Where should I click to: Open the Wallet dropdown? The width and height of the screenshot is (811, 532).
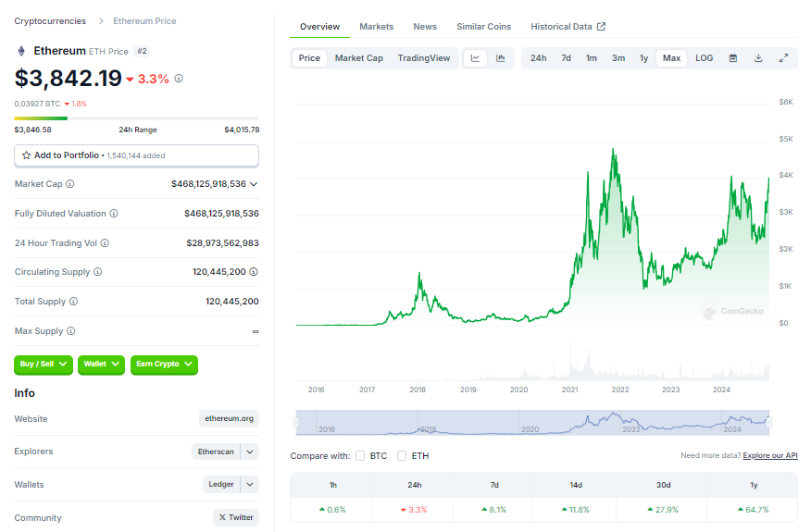coord(102,364)
